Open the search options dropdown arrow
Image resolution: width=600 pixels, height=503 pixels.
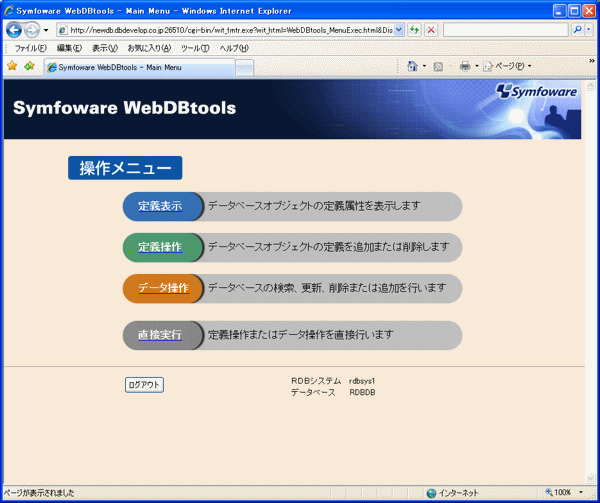click(x=589, y=30)
